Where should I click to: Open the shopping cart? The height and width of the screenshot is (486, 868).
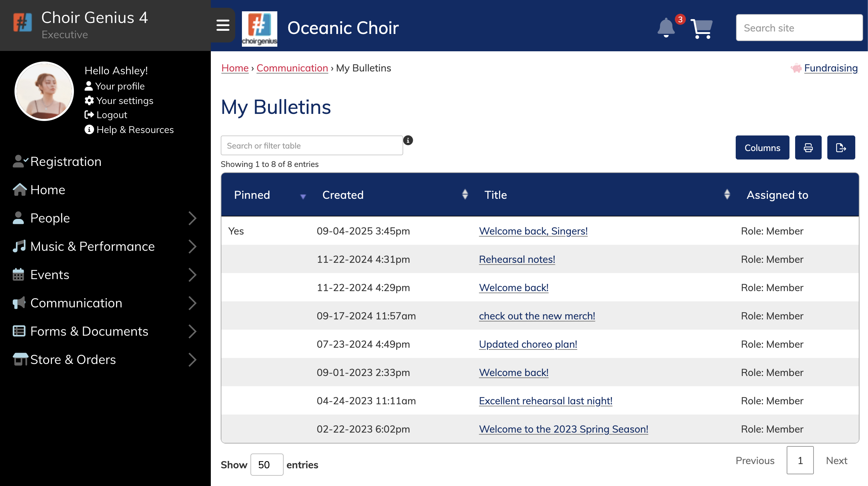point(702,28)
